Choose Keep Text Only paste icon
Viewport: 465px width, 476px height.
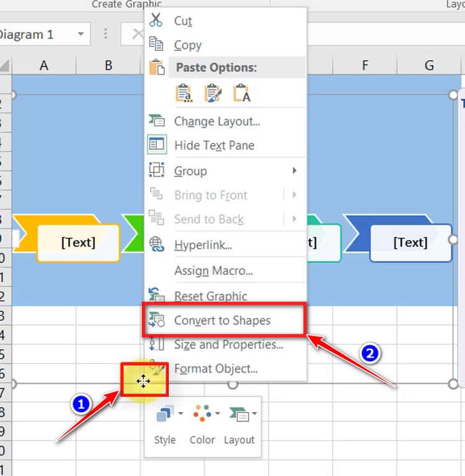click(242, 93)
